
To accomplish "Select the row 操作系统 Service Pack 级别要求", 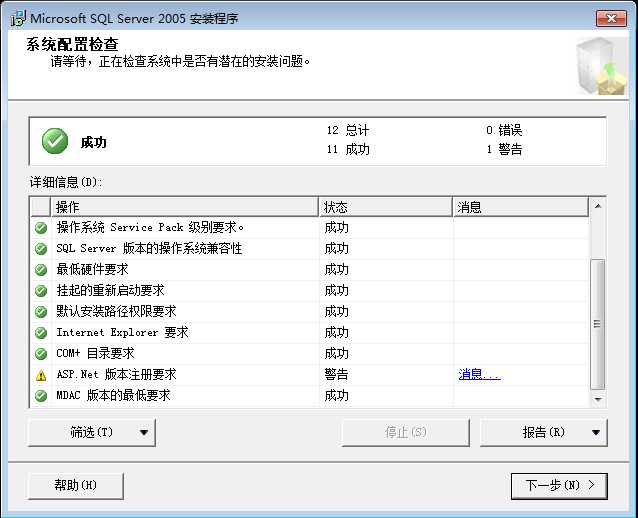I will coord(309,228).
